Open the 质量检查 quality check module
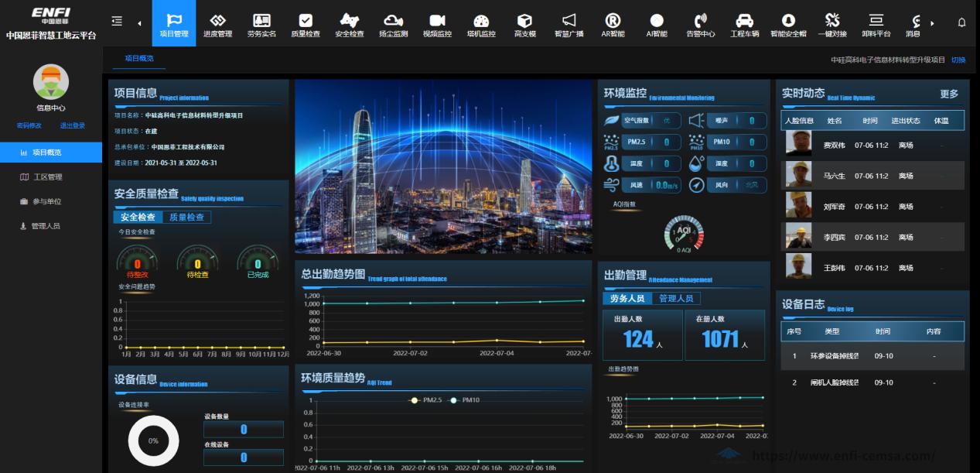Image resolution: width=980 pixels, height=473 pixels. coord(306,24)
